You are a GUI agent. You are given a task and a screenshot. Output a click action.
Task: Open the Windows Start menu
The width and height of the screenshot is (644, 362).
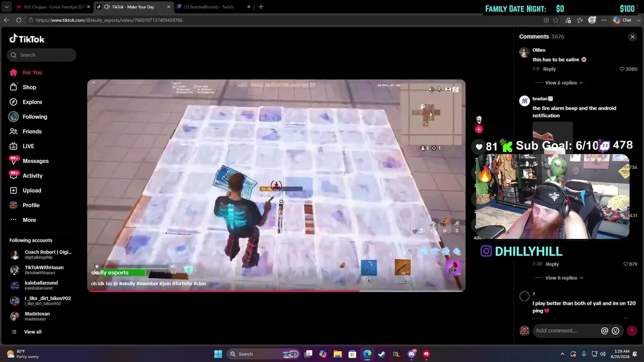coord(218,354)
